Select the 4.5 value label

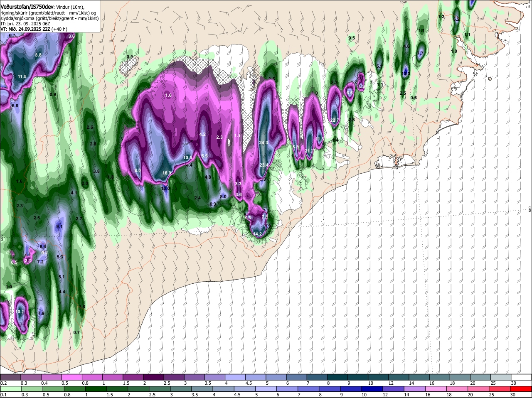pyautogui.click(x=248, y=217)
